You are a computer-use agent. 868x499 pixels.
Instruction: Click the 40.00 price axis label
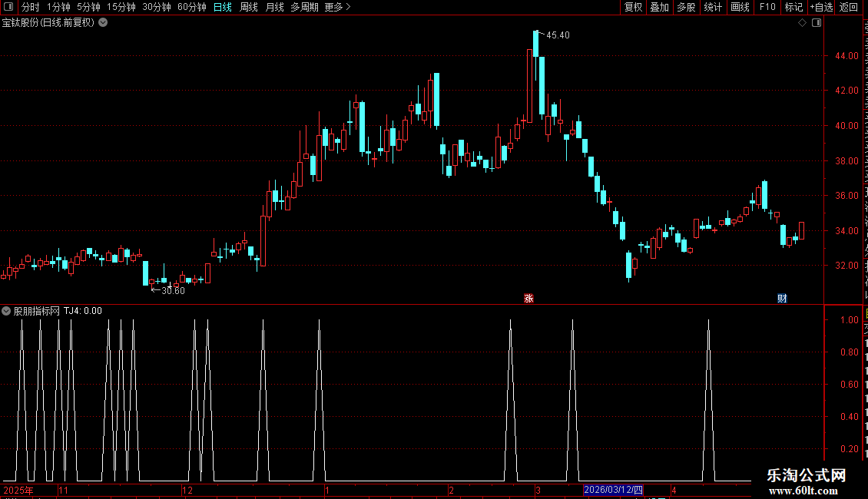click(847, 126)
